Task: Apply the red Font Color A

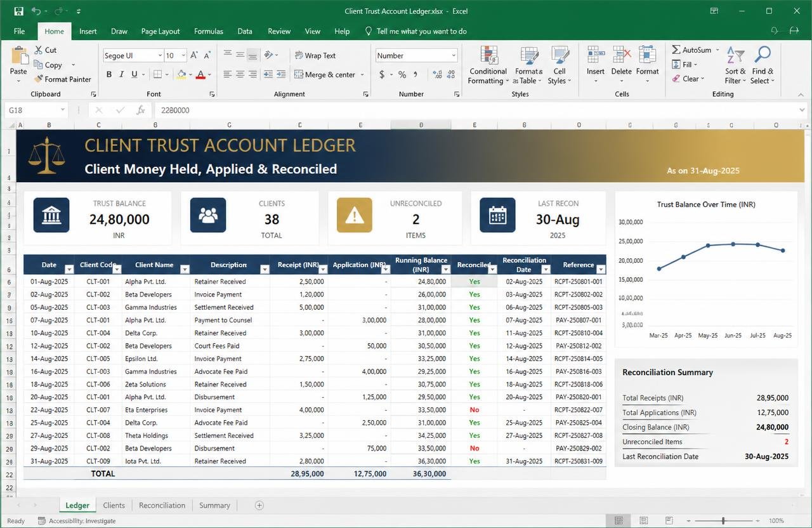Action: [x=200, y=74]
